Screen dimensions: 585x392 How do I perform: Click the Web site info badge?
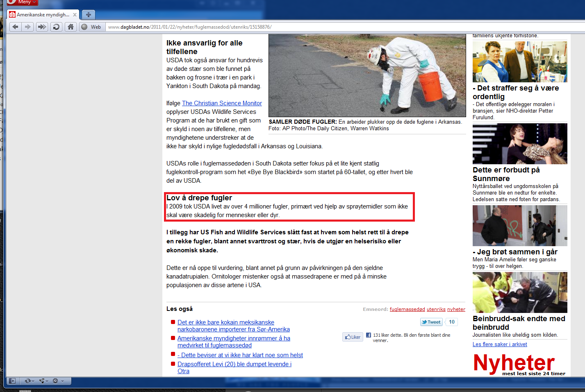point(91,27)
